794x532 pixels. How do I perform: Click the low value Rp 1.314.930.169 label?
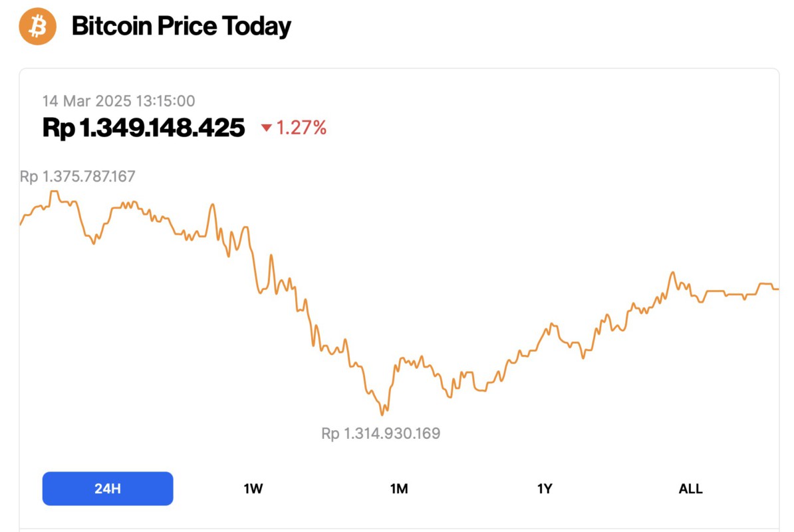point(380,433)
